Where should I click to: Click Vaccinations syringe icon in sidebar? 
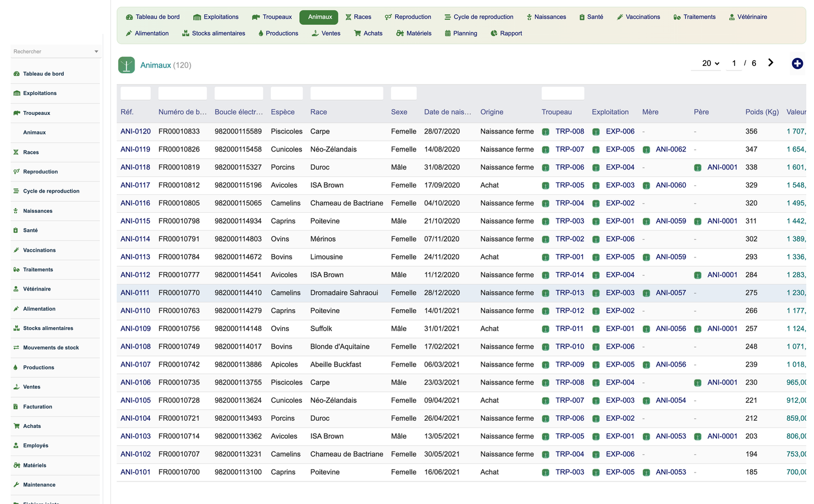[x=16, y=250]
